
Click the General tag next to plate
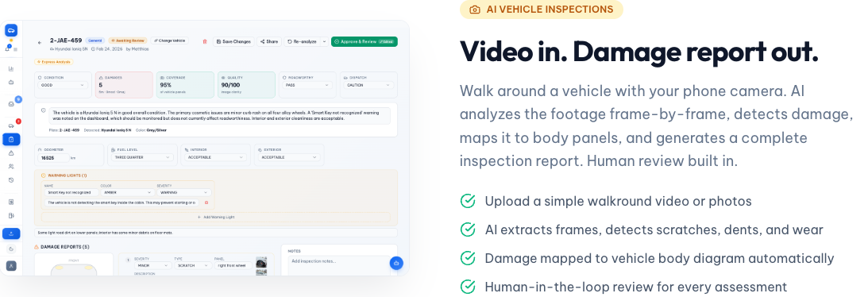pos(95,40)
